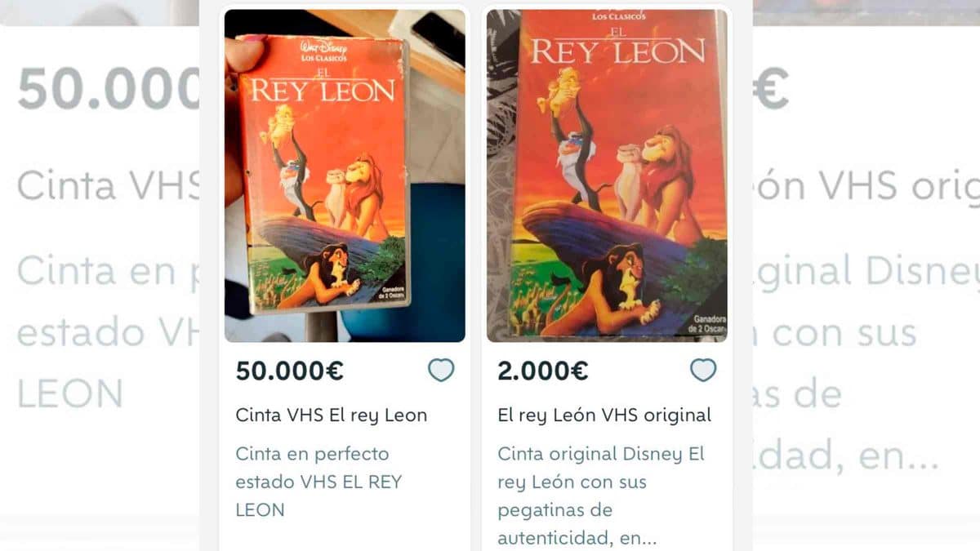Image resolution: width=980 pixels, height=551 pixels.
Task: Select description 'Cinta original Disney El rey León'
Action: (x=601, y=468)
